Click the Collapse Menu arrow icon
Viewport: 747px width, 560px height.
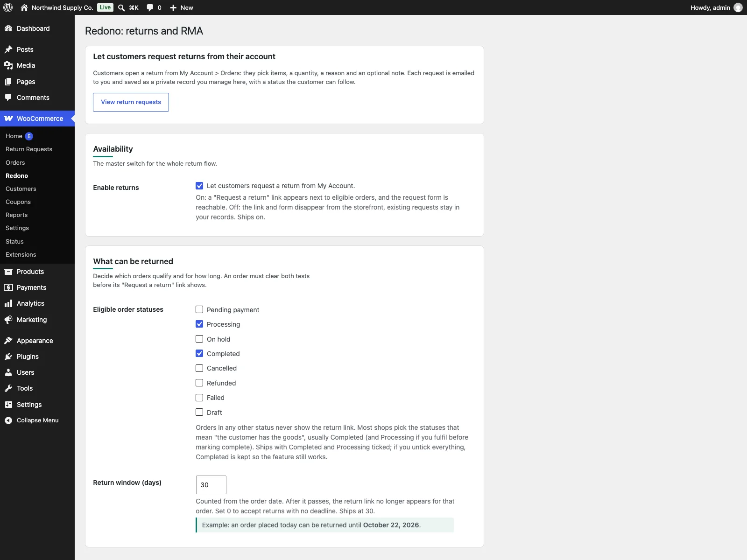(8, 420)
